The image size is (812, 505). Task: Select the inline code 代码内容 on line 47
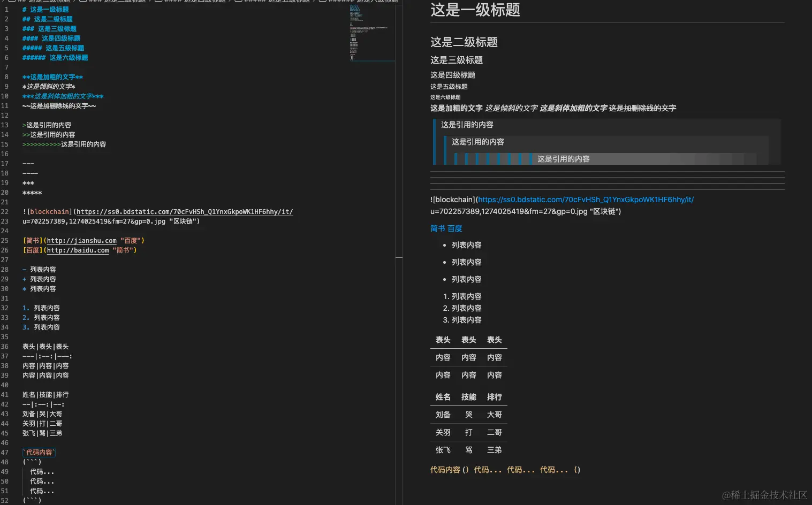click(38, 452)
